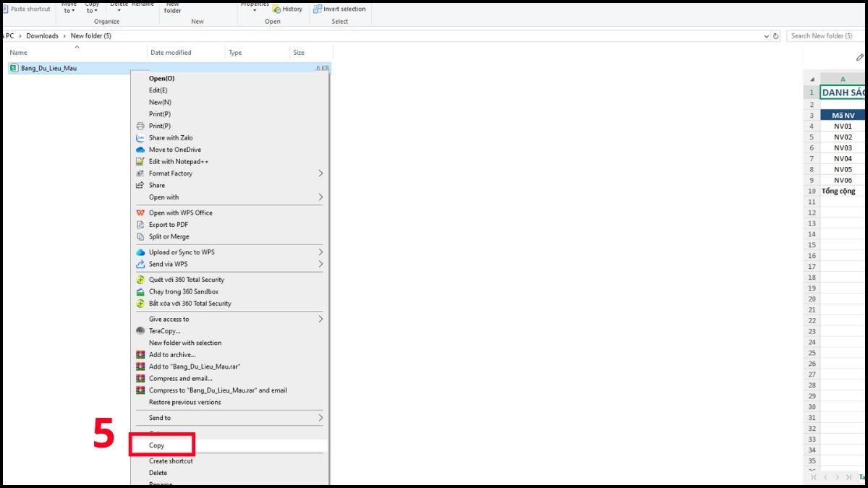Select Create shortcut in the context menu
This screenshot has width=868, height=488.
tap(171, 461)
